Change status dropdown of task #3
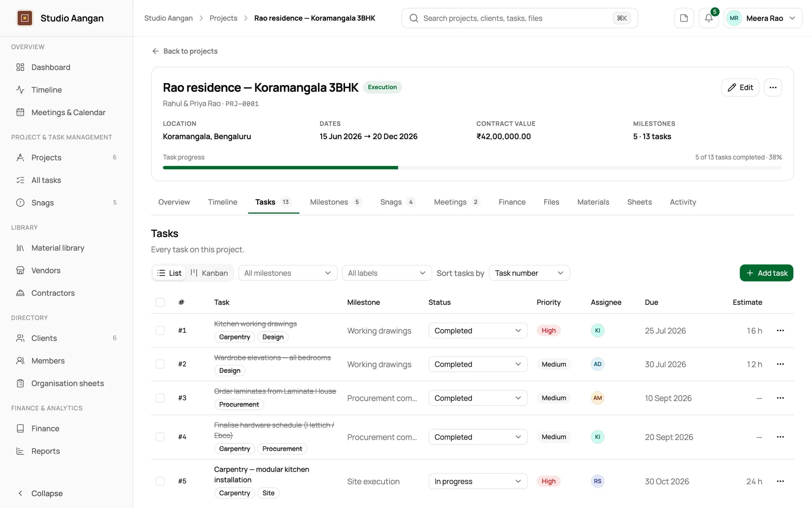 coord(478,398)
